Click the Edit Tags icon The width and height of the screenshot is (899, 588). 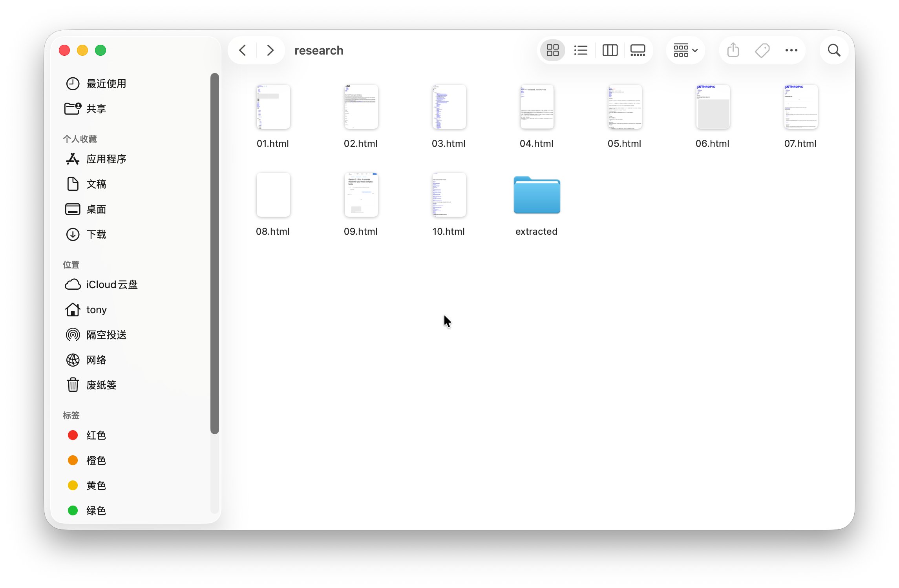click(x=762, y=50)
